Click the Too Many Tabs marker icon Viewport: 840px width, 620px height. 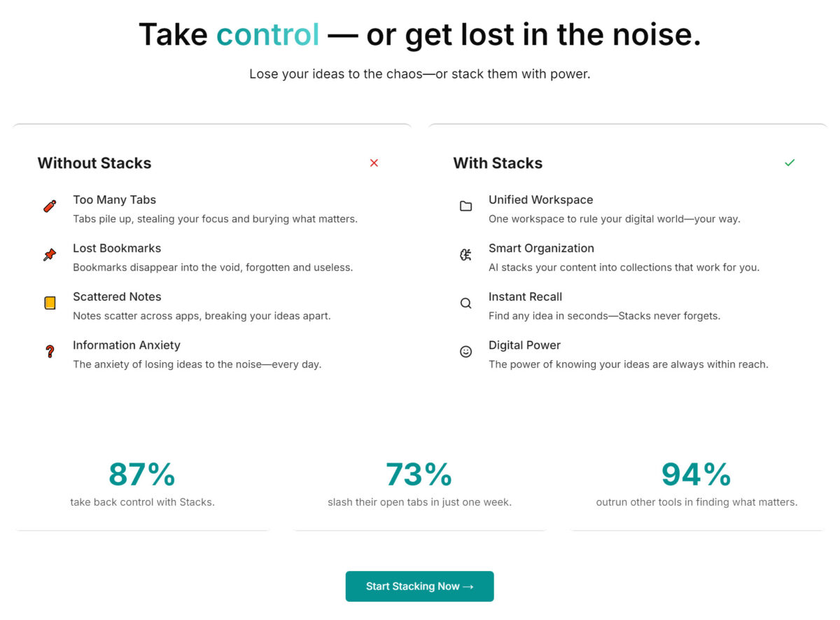(50, 206)
